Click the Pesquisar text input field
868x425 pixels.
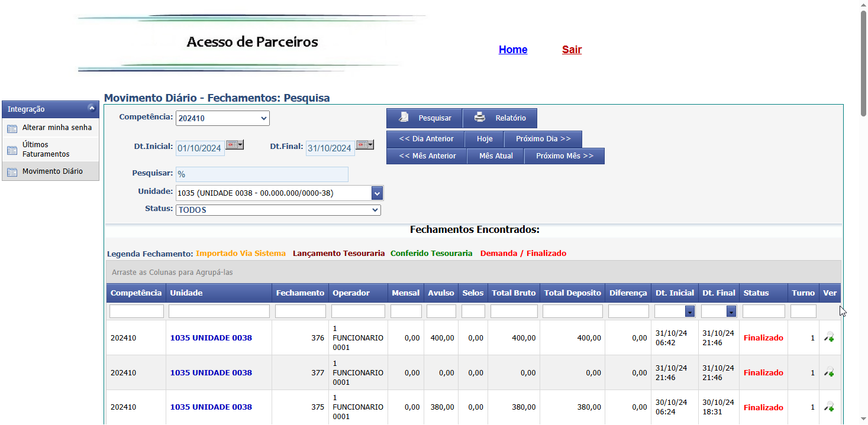click(x=262, y=174)
